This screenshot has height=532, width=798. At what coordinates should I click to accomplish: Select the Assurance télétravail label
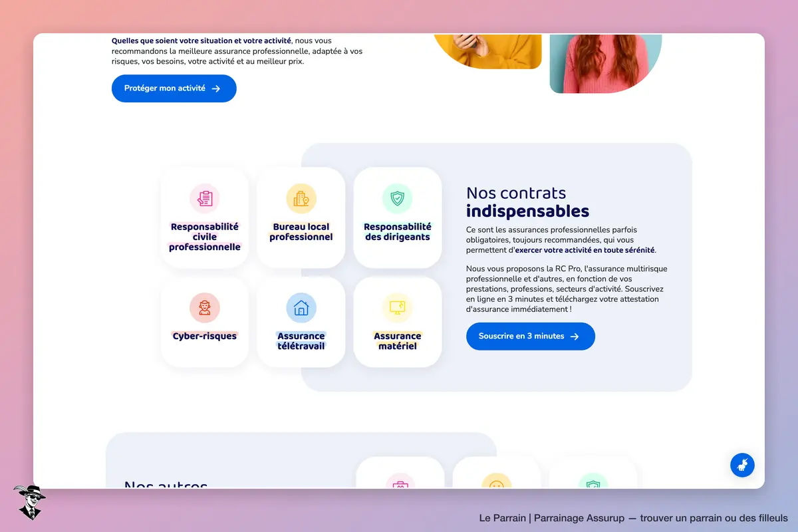301,341
